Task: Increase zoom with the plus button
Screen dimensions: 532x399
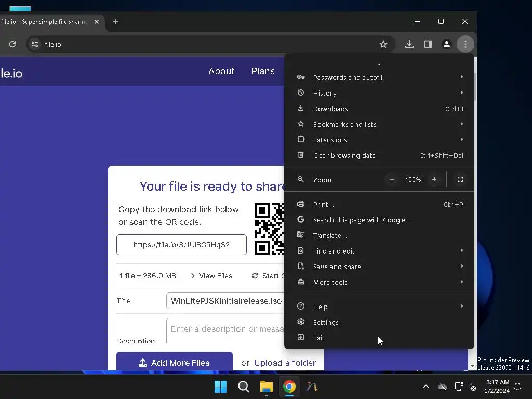Action: [434, 179]
